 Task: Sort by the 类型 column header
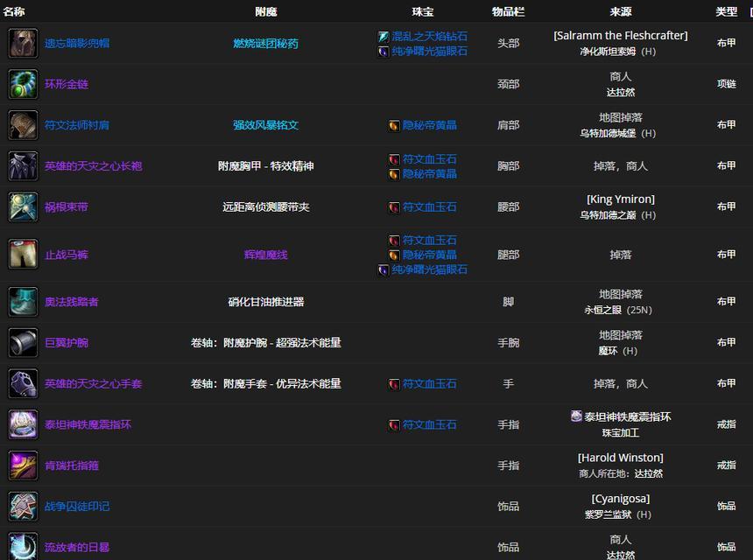[x=726, y=11]
